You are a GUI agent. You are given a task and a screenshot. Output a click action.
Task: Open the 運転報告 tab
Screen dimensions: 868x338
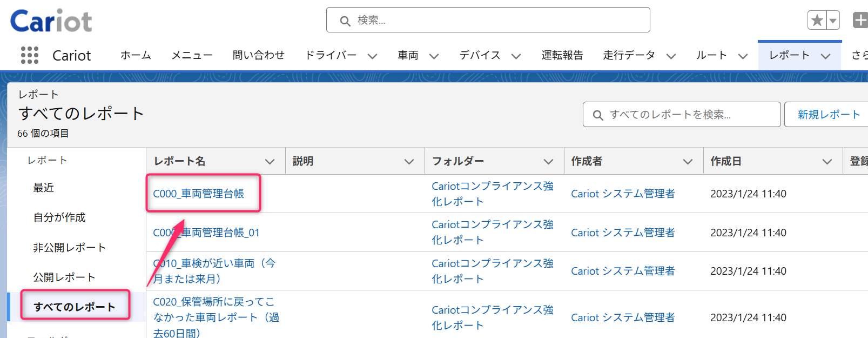point(562,55)
